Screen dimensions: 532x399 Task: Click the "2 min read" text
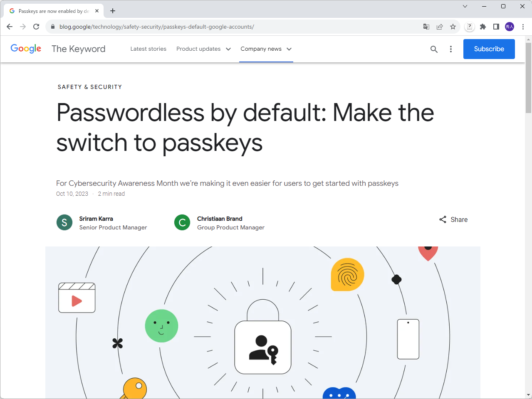click(x=111, y=194)
